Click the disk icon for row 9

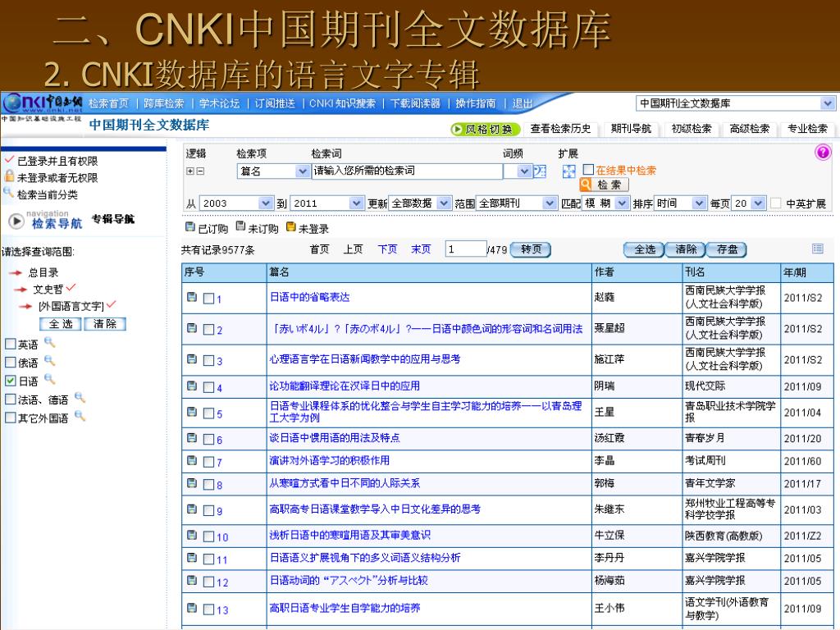pos(191,509)
